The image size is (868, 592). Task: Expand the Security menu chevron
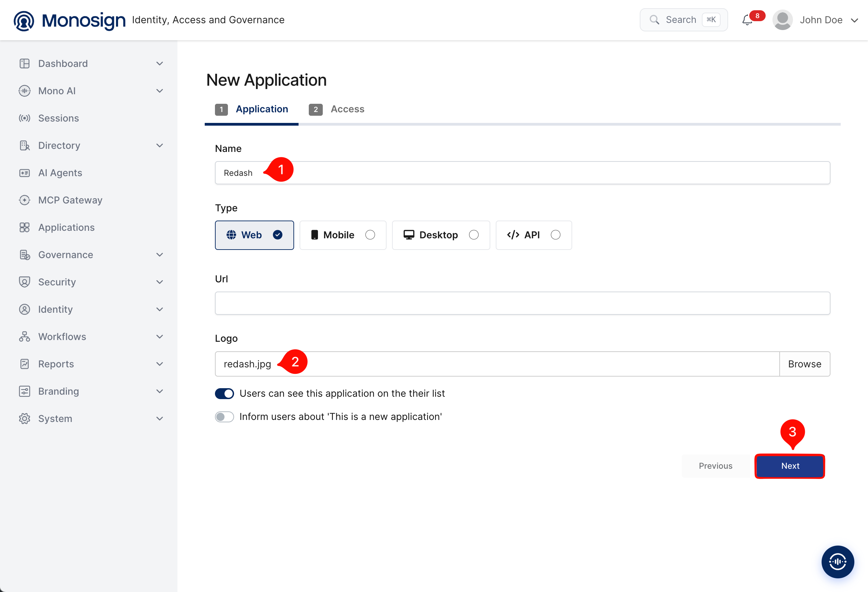(x=159, y=282)
